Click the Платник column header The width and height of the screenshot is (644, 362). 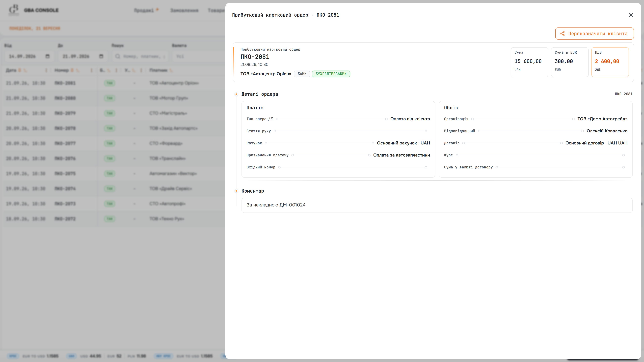[x=158, y=70]
